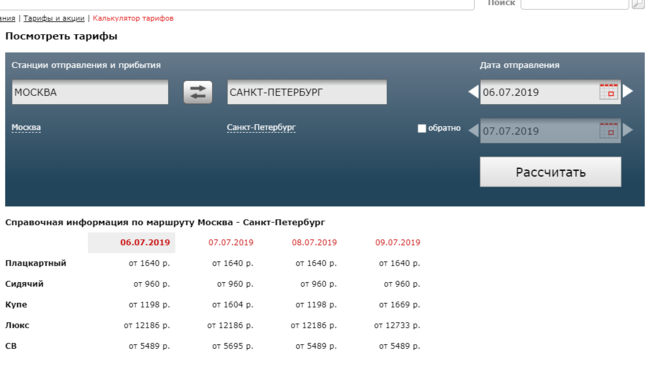Click the Поиск search text field

[575, 3]
